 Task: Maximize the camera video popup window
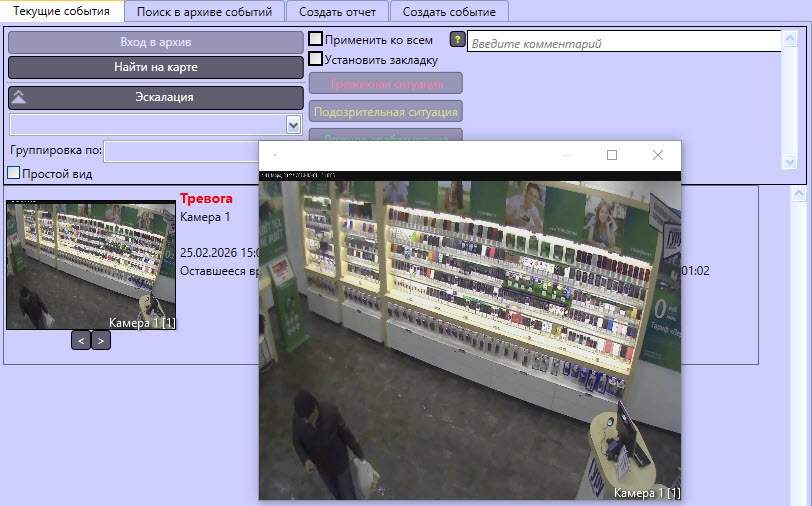(x=612, y=155)
